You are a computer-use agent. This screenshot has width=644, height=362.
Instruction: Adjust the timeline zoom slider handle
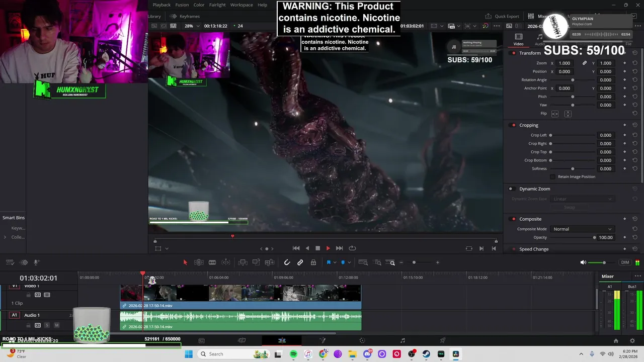click(x=414, y=262)
